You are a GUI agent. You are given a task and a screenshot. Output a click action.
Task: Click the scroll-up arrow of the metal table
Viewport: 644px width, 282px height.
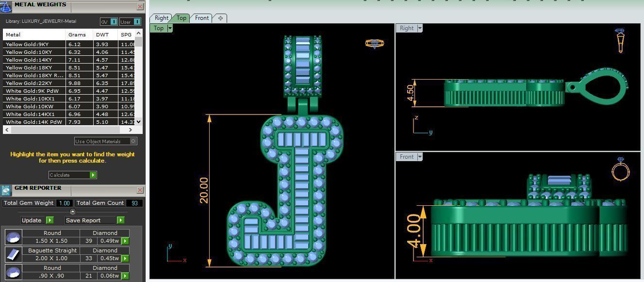[139, 33]
